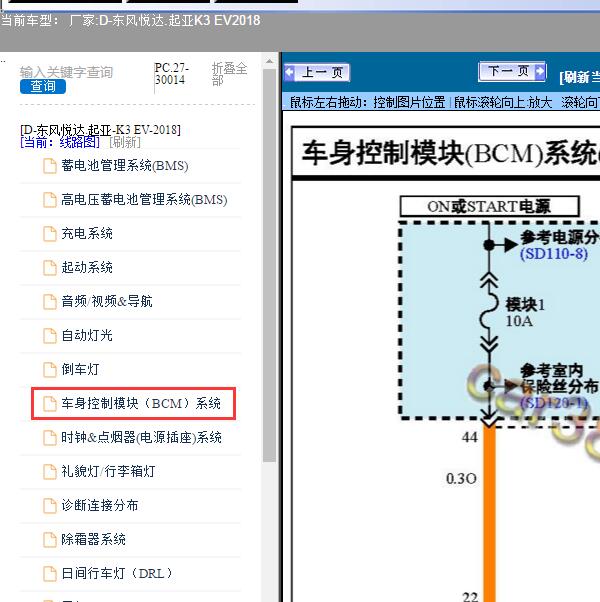Viewport: 600px width, 602px height.
Task: Click the sidebar scrollbar up arrow
Action: [269, 61]
